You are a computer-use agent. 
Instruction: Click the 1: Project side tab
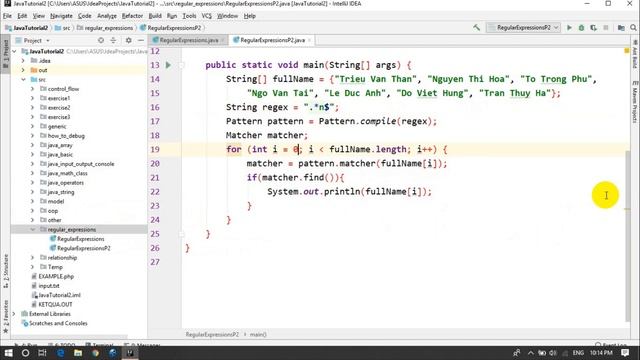click(6, 54)
